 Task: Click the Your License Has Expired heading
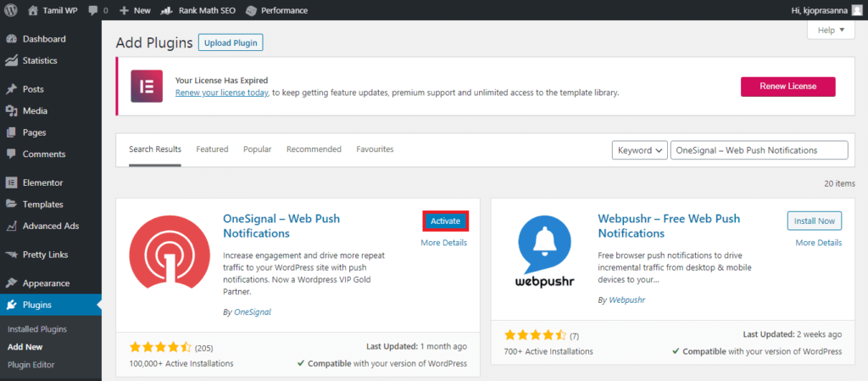[x=221, y=81]
